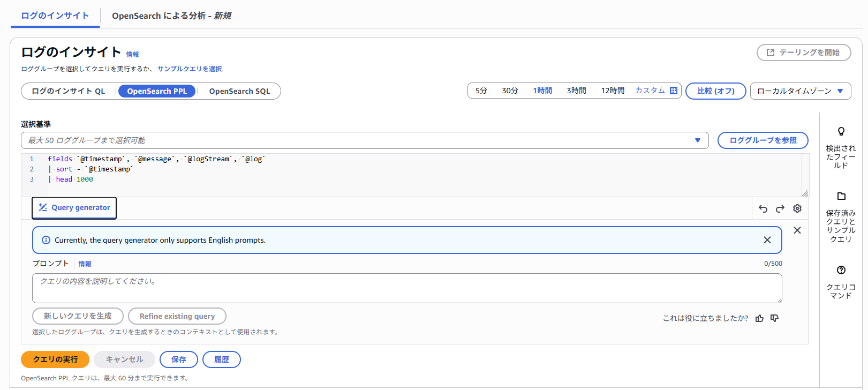Open saved and sample queries panel
Image resolution: width=868 pixels, height=390 pixels.
tap(841, 217)
